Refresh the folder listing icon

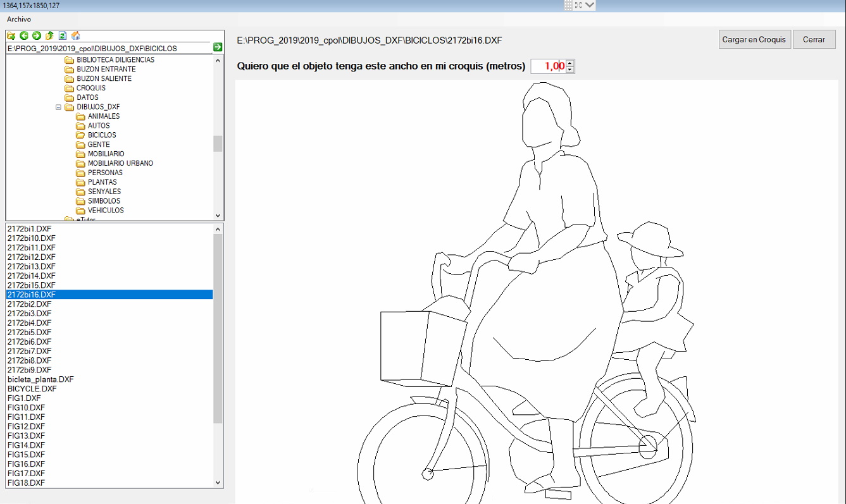63,35
